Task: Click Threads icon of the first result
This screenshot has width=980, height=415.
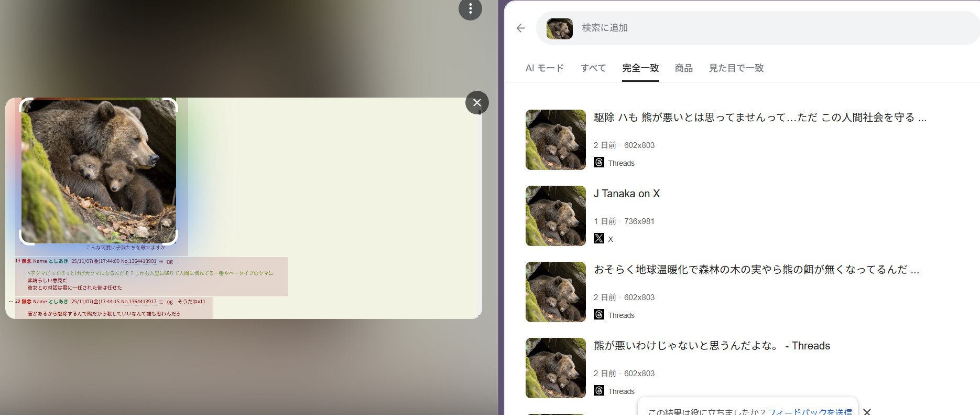Action: 599,163
